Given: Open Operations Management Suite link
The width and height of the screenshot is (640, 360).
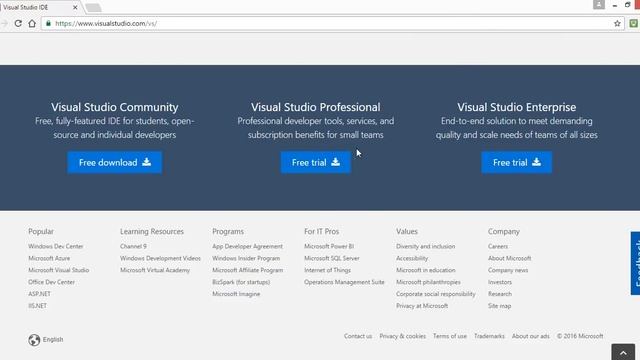Looking at the screenshot, I should (344, 282).
